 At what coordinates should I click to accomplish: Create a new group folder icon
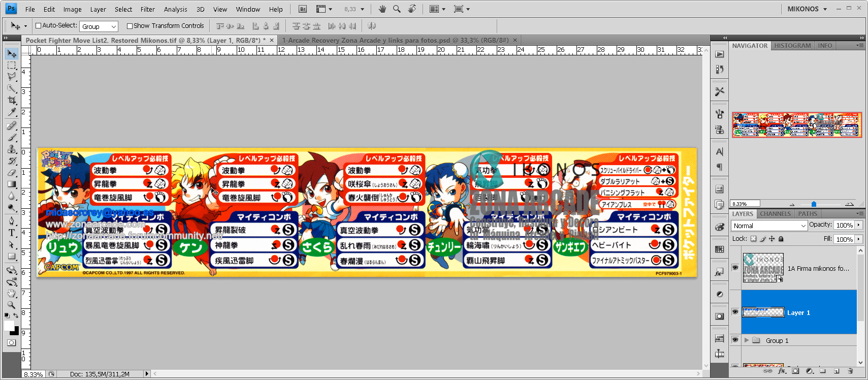(x=823, y=371)
